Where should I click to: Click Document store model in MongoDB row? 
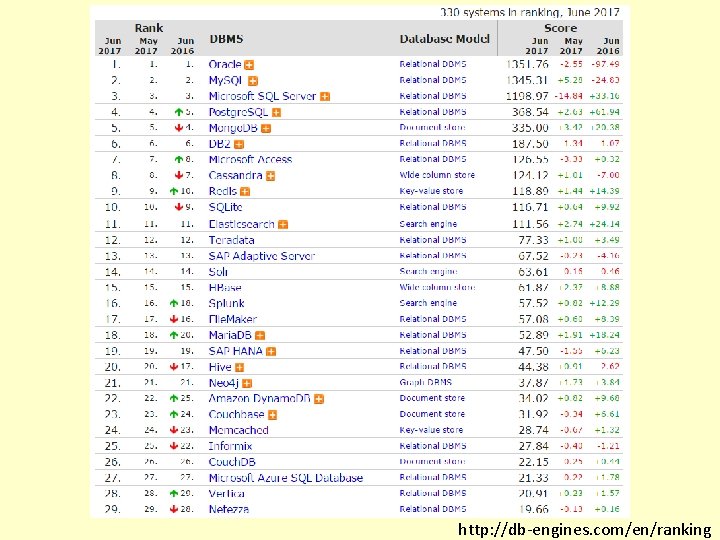[x=432, y=127]
